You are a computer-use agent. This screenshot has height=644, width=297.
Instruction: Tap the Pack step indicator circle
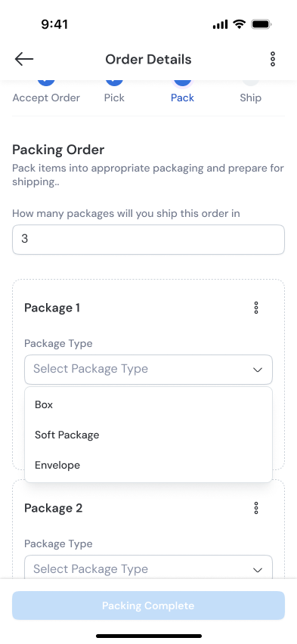click(182, 82)
